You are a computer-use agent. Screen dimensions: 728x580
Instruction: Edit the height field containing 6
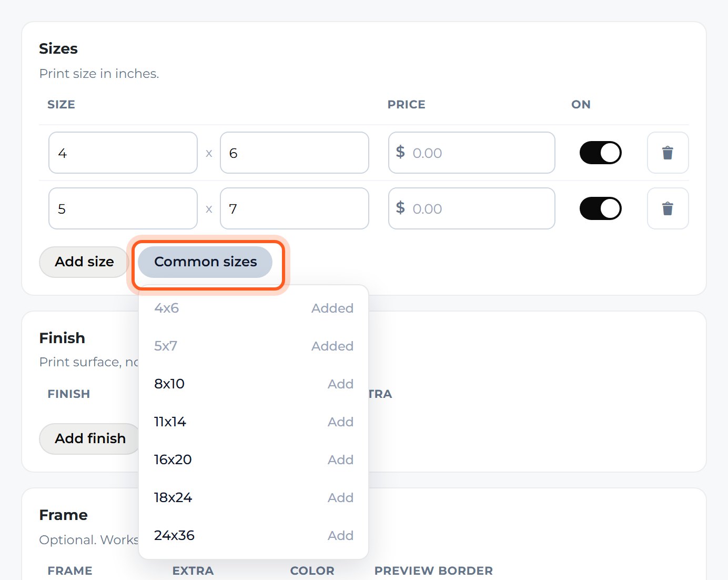pos(295,153)
